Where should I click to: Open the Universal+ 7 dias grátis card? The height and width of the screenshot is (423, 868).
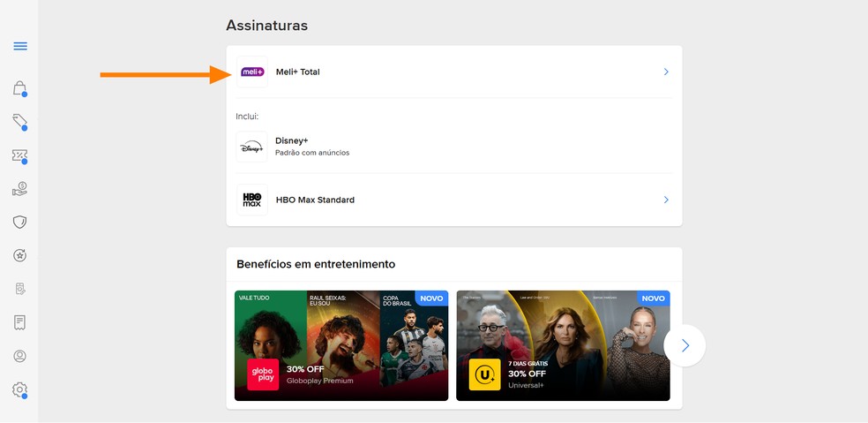click(x=563, y=345)
